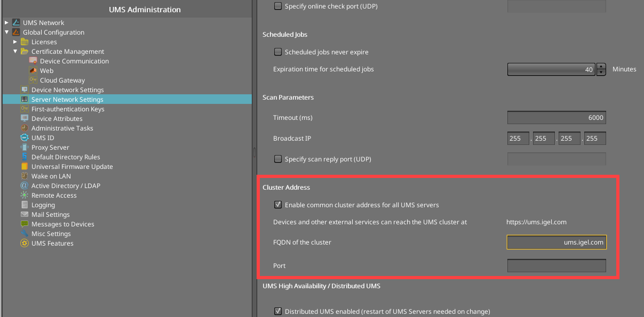Click the UMS ID tree icon
The width and height of the screenshot is (644, 317).
coord(25,138)
